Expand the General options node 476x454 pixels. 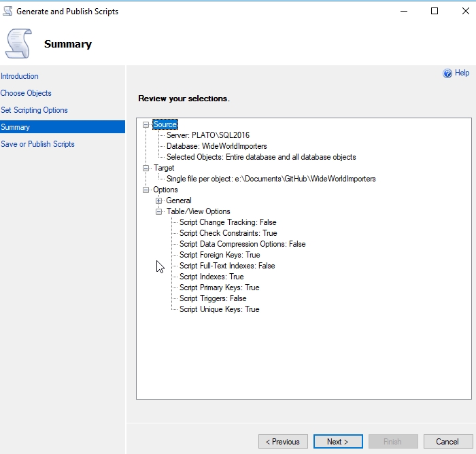(x=159, y=200)
